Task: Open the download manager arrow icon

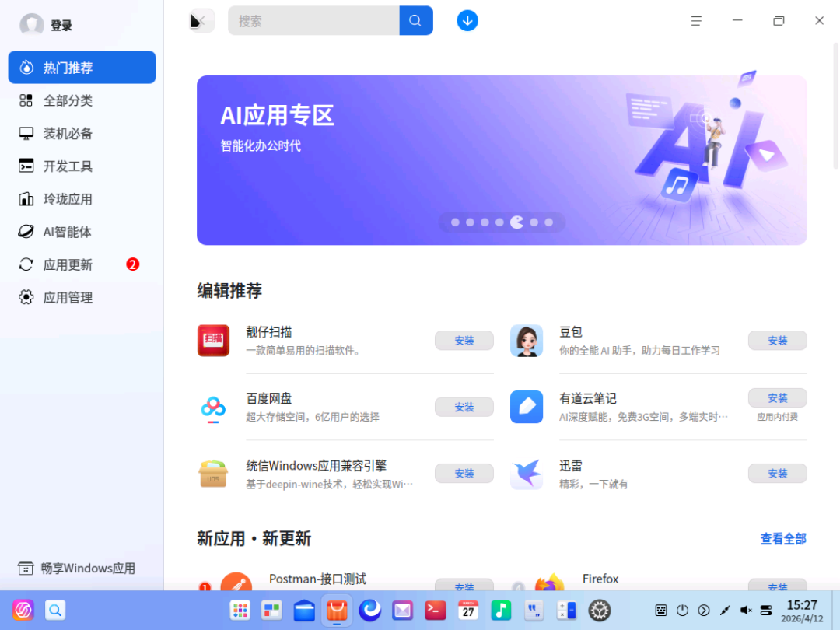Action: click(467, 21)
